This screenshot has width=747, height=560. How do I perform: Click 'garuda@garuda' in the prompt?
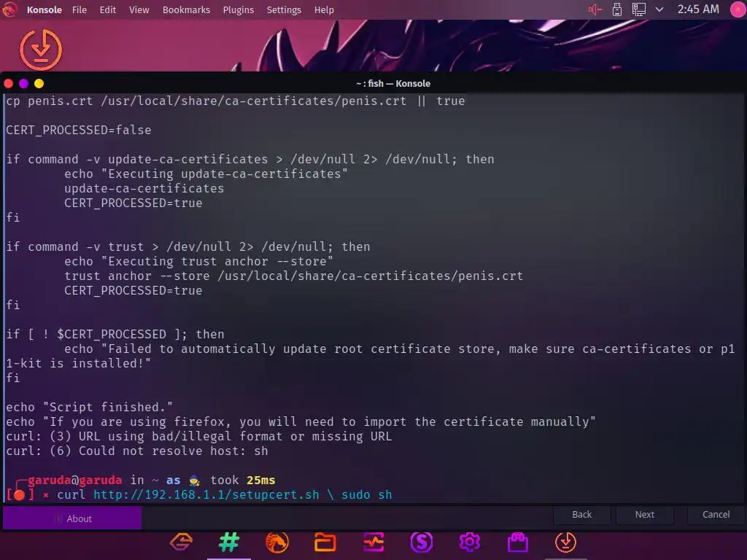pos(75,480)
